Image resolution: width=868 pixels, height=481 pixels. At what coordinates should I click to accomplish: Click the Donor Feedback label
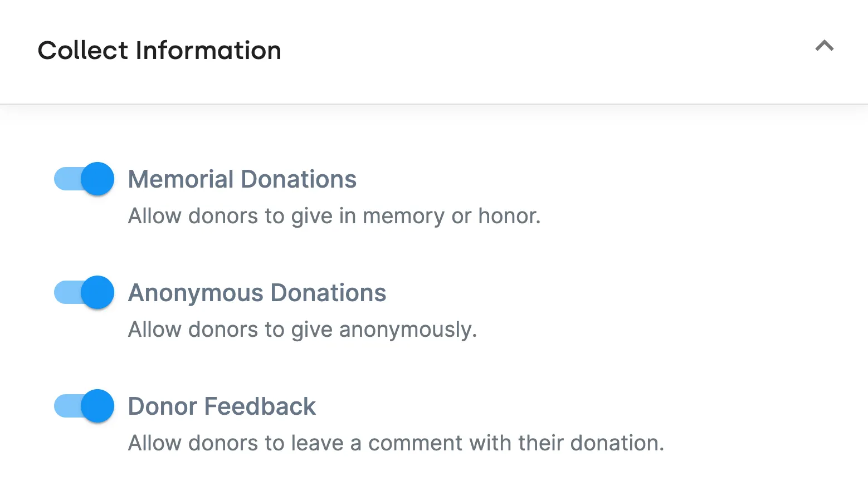221,406
